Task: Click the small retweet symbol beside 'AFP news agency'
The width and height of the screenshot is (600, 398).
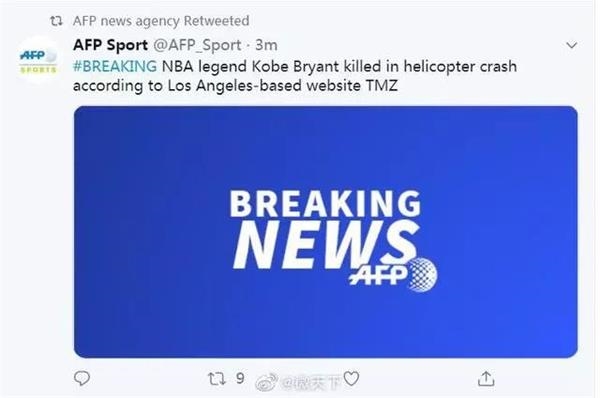Action: pyautogui.click(x=56, y=21)
